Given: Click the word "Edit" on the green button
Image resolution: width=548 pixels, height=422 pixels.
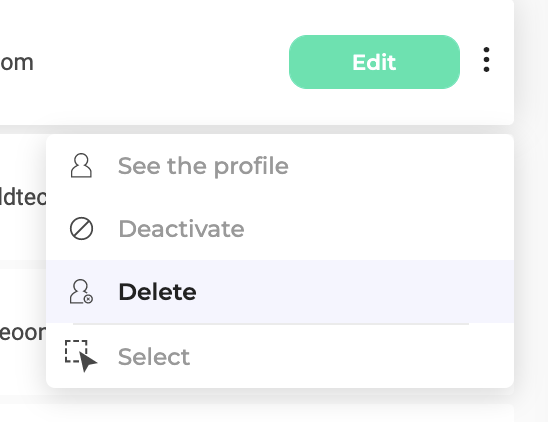Looking at the screenshot, I should 374,63.
